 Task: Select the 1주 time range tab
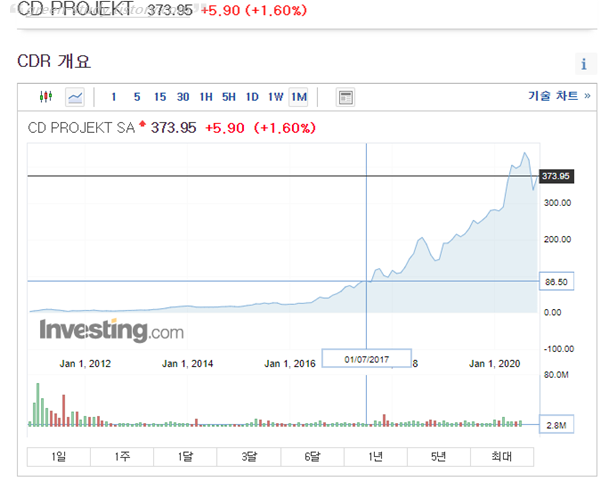click(122, 457)
